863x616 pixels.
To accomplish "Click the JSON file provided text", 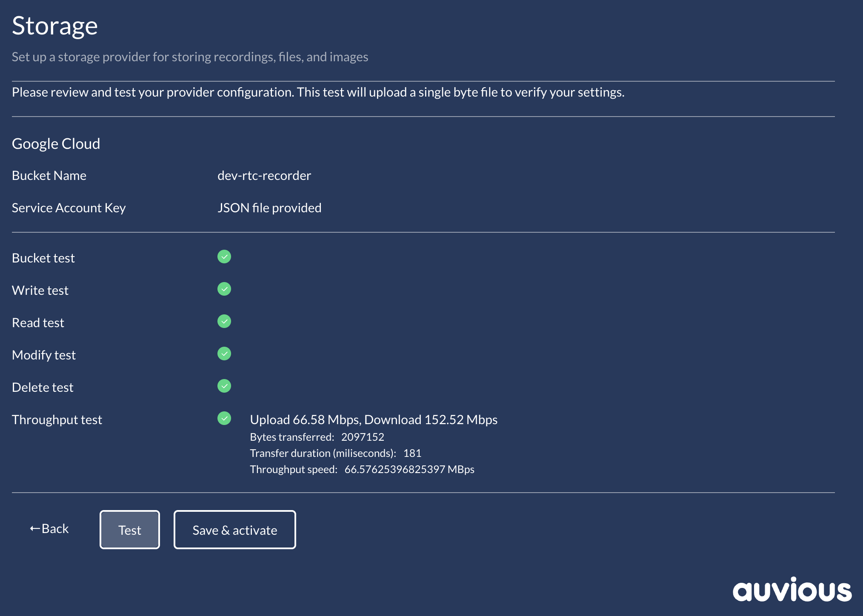I will click(x=269, y=208).
